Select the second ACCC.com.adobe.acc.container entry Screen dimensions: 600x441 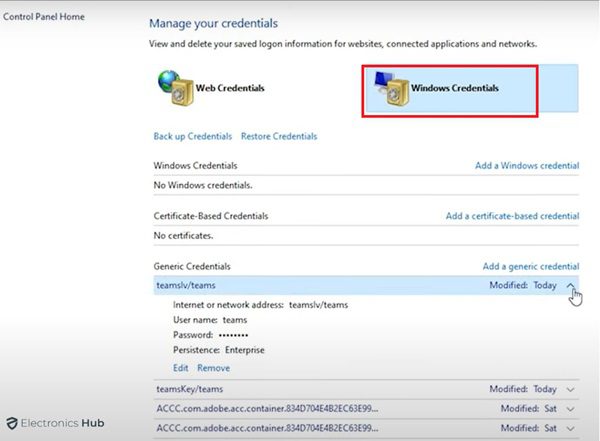pyautogui.click(x=267, y=428)
